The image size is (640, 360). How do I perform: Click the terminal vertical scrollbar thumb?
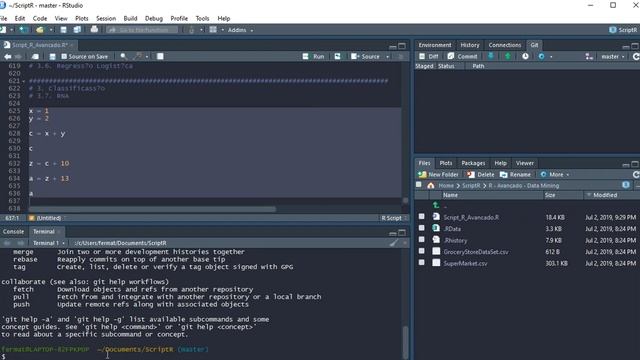click(x=405, y=342)
